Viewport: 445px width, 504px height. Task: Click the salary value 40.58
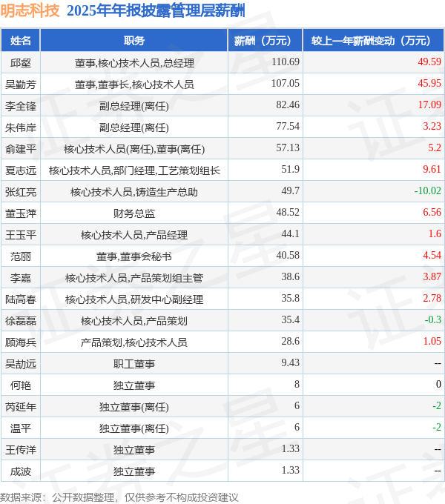[288, 255]
